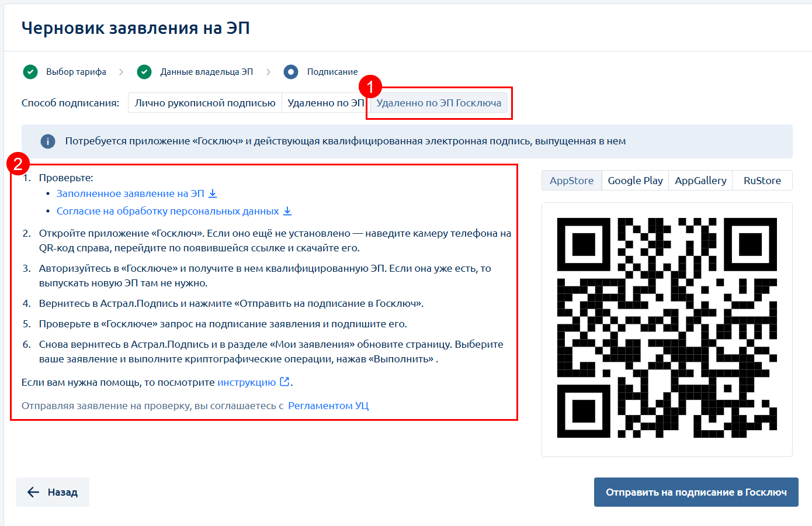Click the Подписание step circle icon

291,72
